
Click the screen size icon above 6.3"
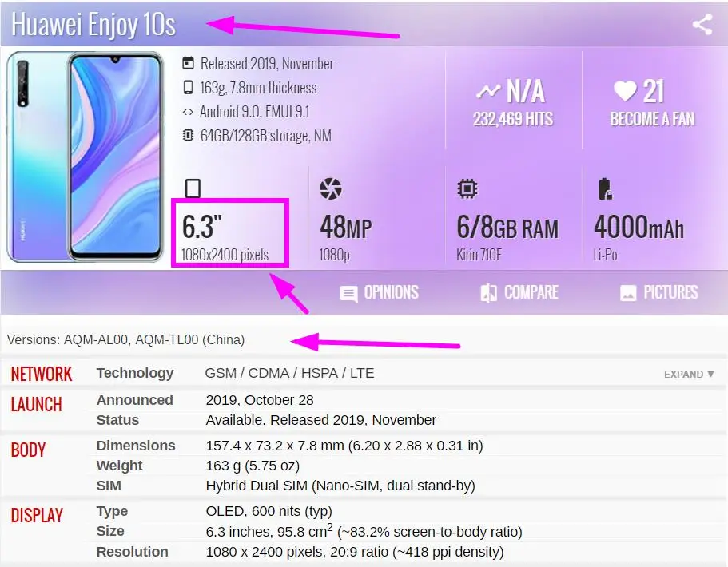coord(193,188)
